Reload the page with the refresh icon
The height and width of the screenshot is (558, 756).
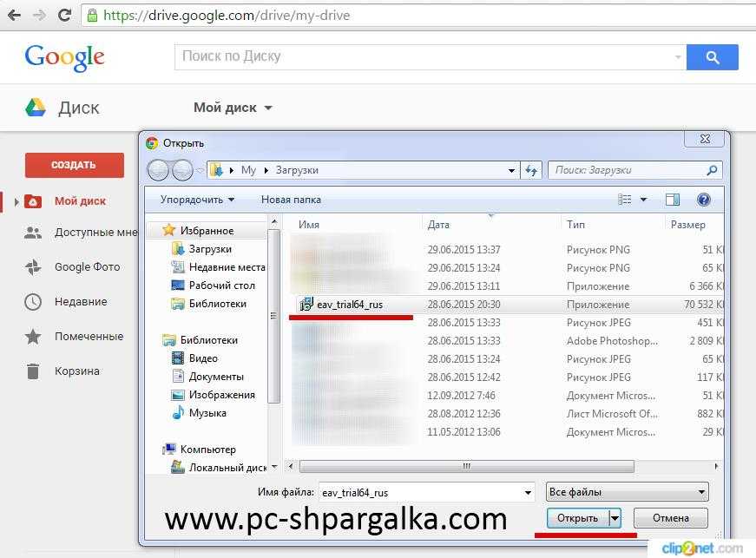pos(64,16)
